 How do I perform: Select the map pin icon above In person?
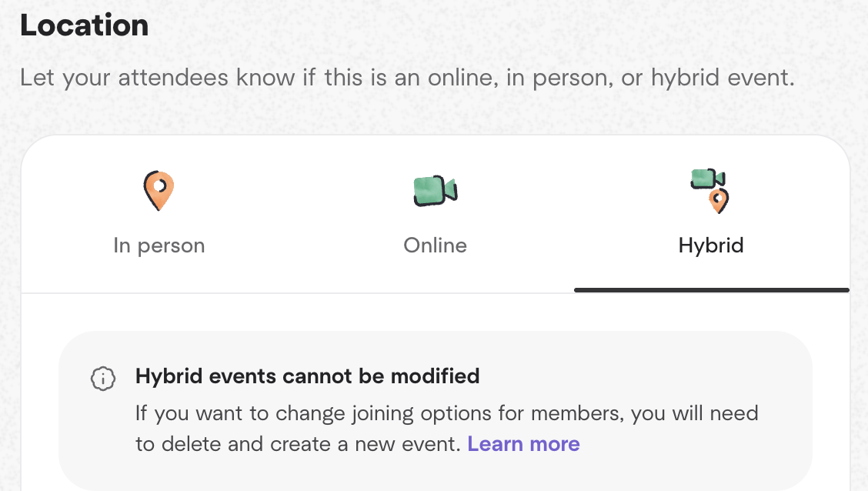tap(159, 190)
